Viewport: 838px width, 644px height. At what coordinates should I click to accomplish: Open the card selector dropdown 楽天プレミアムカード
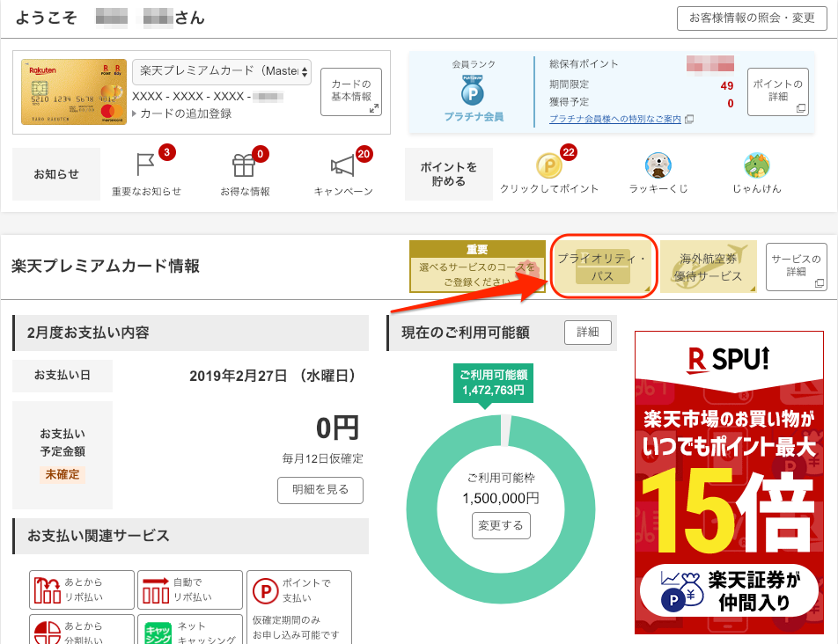click(222, 71)
